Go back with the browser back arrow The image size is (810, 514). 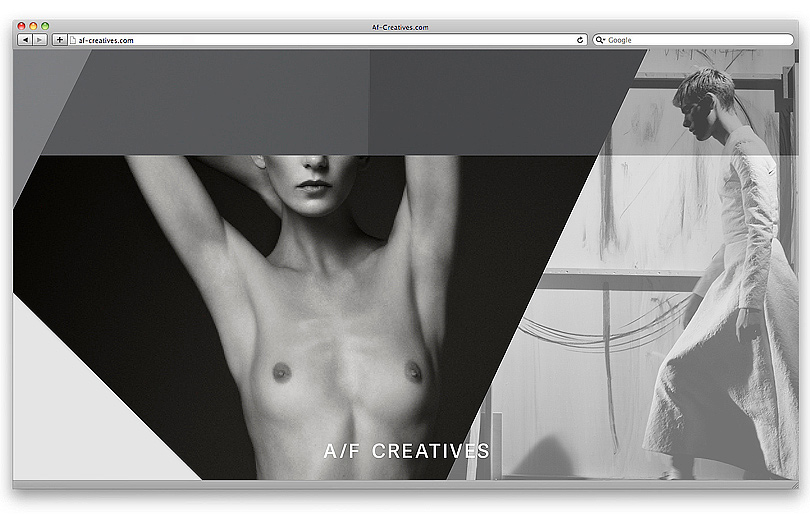pyautogui.click(x=25, y=40)
